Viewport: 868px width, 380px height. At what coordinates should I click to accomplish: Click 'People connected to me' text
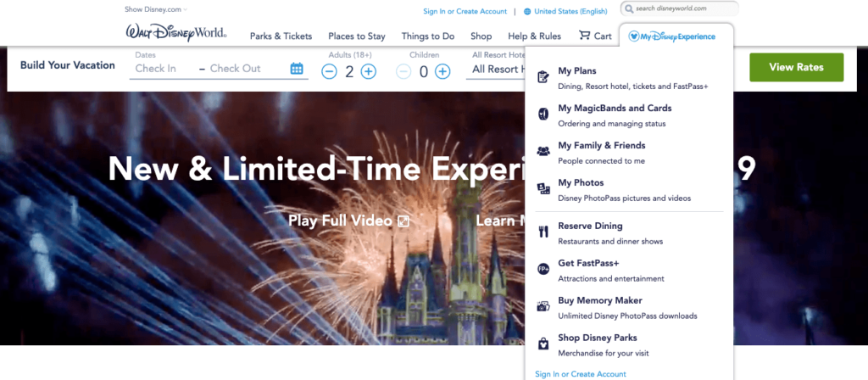tap(601, 160)
